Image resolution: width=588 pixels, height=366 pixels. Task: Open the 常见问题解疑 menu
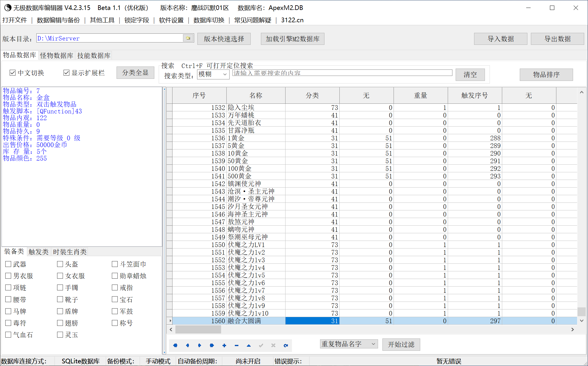click(253, 20)
